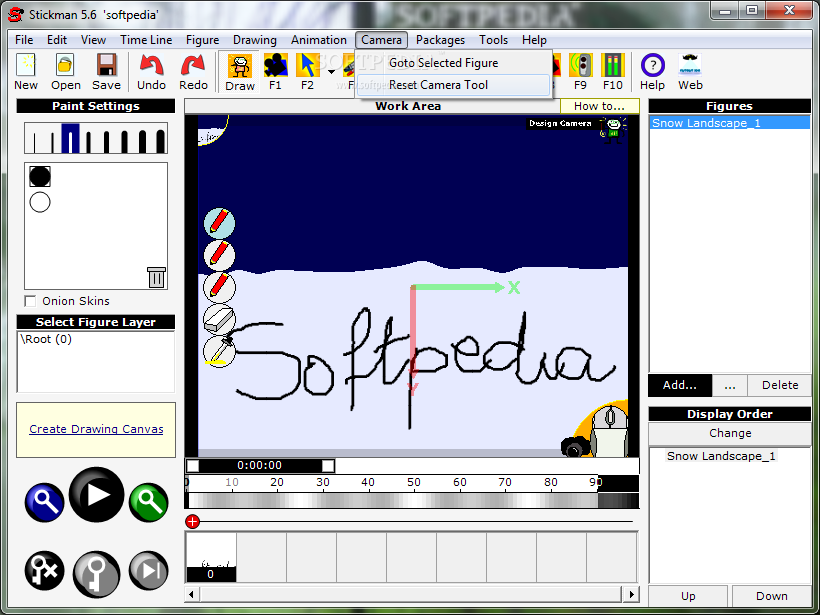The width and height of the screenshot is (820, 615).
Task: Open the F10 levels tool
Action: point(612,72)
